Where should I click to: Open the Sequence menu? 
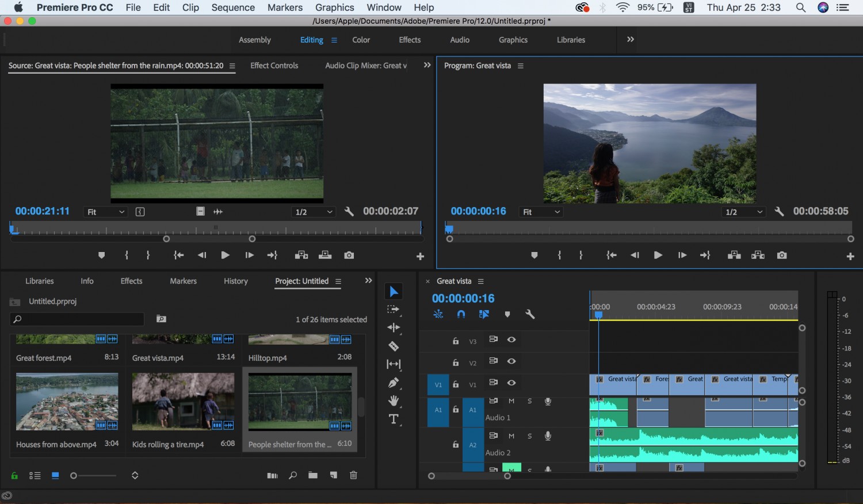point(233,7)
